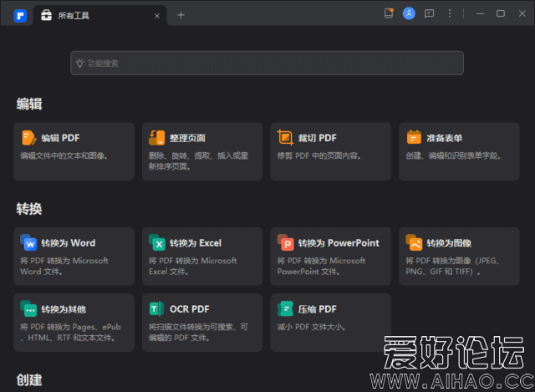Image resolution: width=535 pixels, height=392 pixels.
Task: Open the device notification icon in title bar
Action: [x=389, y=13]
